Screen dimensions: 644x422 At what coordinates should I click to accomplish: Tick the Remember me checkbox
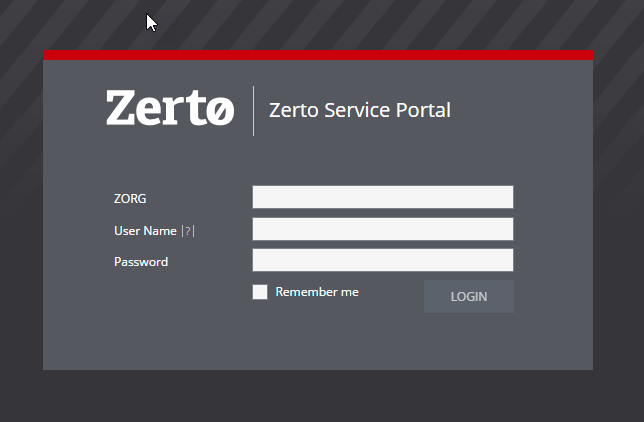pyautogui.click(x=260, y=292)
